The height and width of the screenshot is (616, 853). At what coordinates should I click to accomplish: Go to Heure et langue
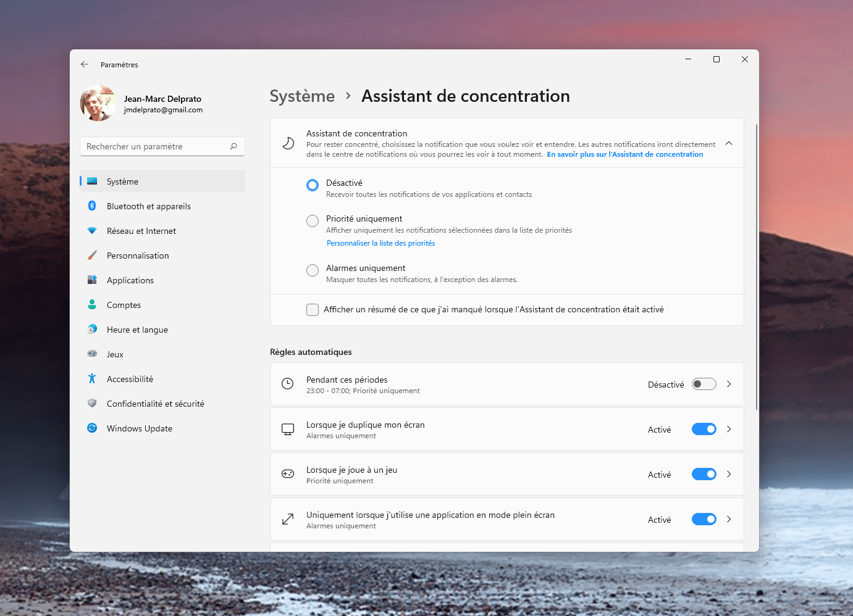click(162, 329)
